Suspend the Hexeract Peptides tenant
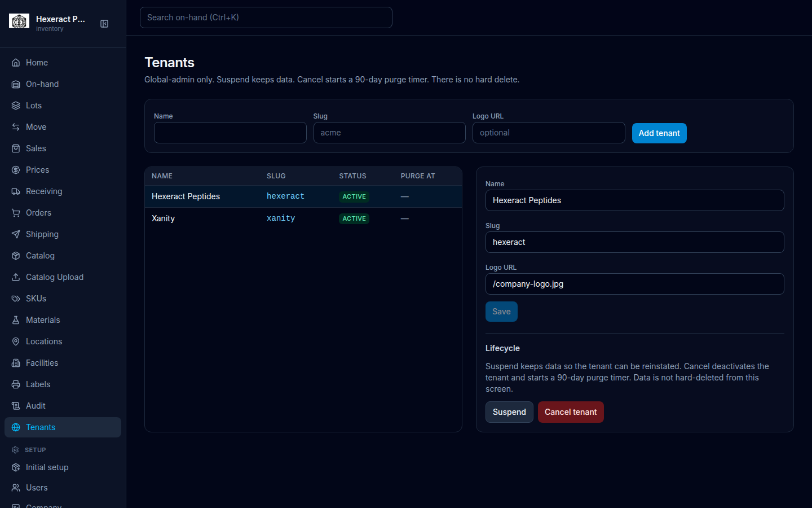This screenshot has height=508, width=812. tap(509, 412)
